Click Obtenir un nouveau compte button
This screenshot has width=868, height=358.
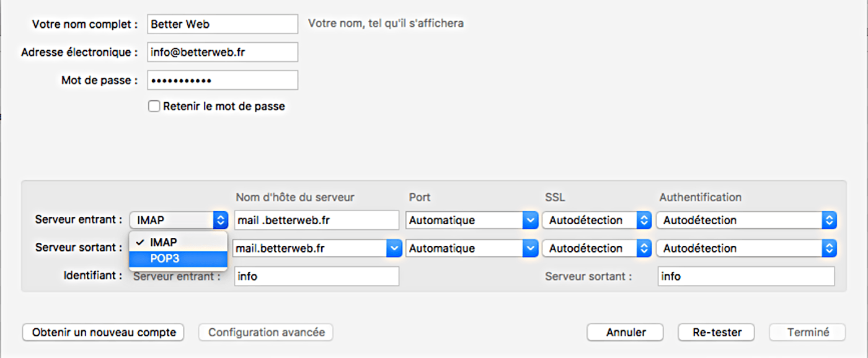tap(104, 333)
